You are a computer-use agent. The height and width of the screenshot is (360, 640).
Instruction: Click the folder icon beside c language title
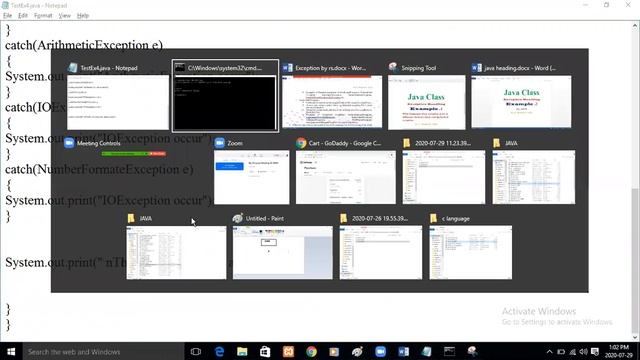[433, 218]
